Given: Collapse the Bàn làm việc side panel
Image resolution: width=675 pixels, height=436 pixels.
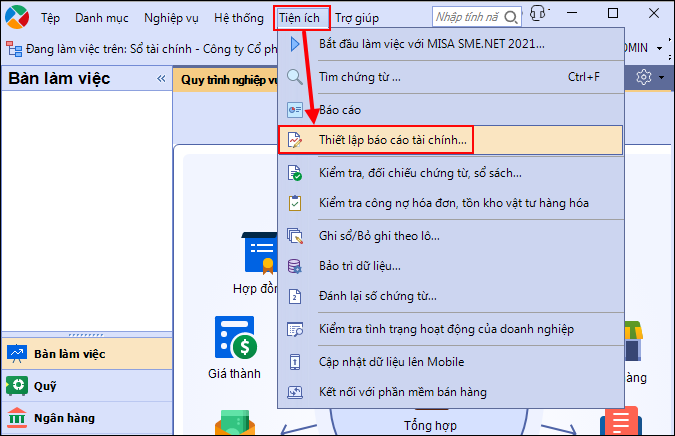Looking at the screenshot, I should coord(161,79).
